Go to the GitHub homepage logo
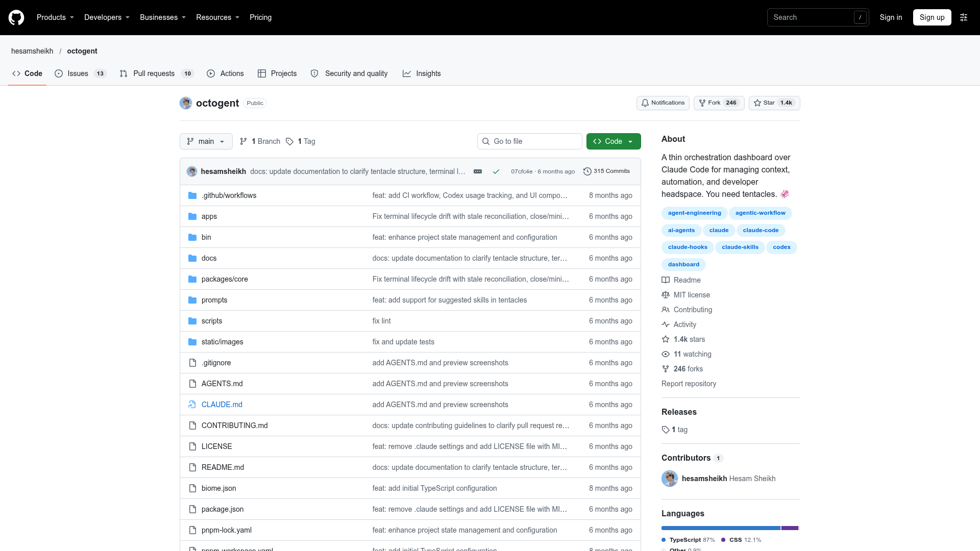Screen dimensions: 980x551 tap(16, 17)
